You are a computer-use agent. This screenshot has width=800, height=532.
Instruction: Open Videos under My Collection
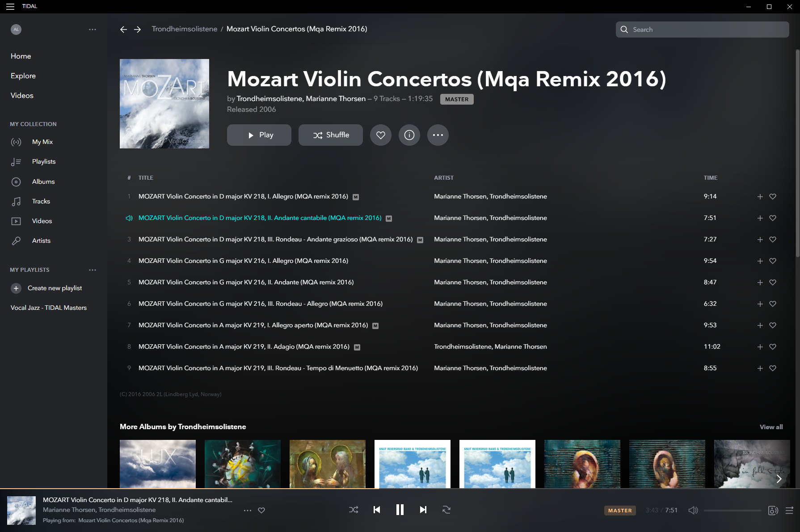click(x=42, y=221)
